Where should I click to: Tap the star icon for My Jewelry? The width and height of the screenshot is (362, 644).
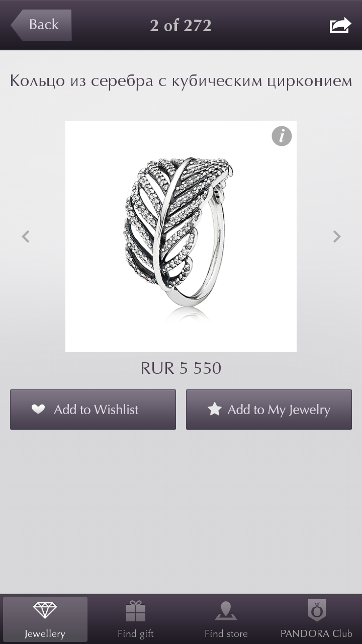(x=215, y=409)
